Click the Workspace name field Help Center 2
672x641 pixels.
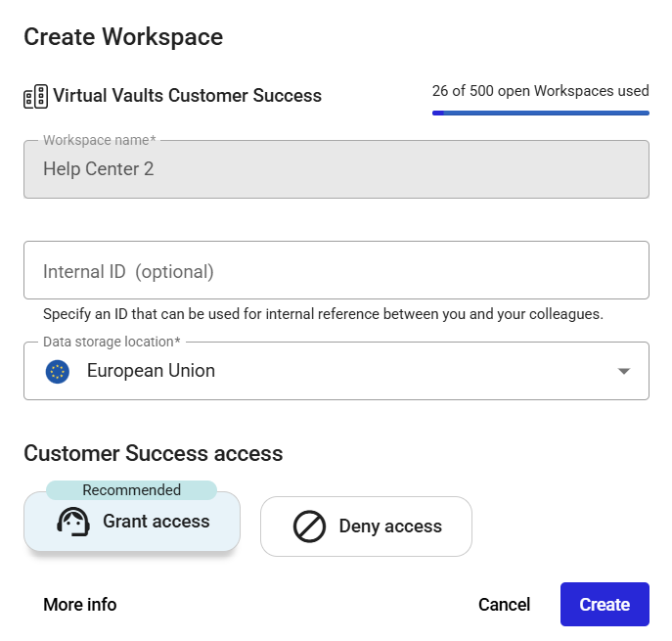pos(336,169)
